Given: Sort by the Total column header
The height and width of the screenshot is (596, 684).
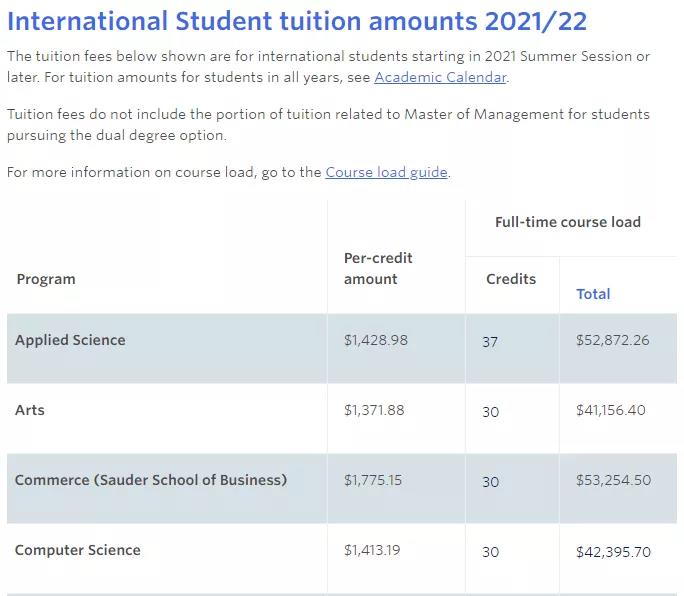Looking at the screenshot, I should tap(593, 294).
